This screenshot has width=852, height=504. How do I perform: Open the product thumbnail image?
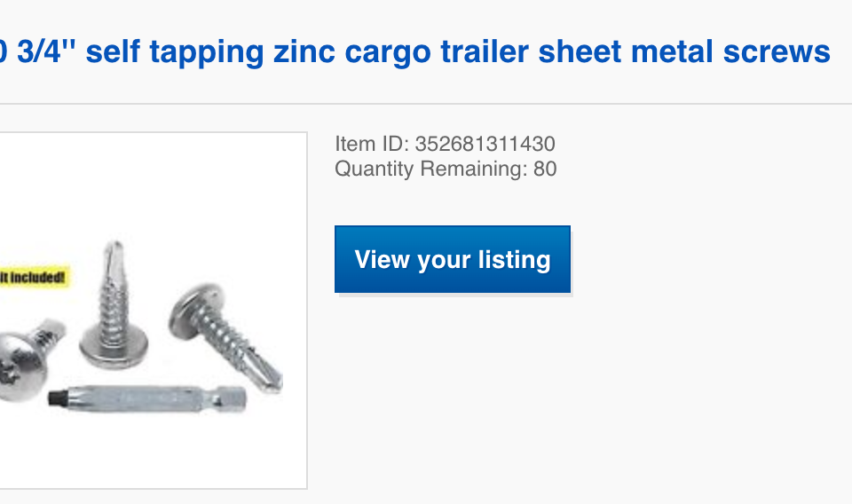[x=153, y=311]
